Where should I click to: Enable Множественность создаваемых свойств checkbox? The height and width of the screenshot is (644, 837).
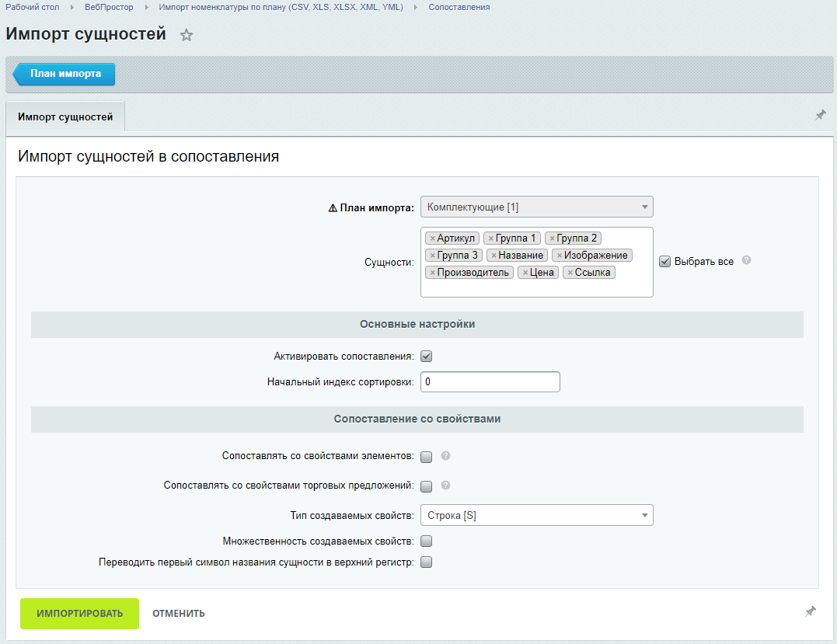[x=426, y=541]
